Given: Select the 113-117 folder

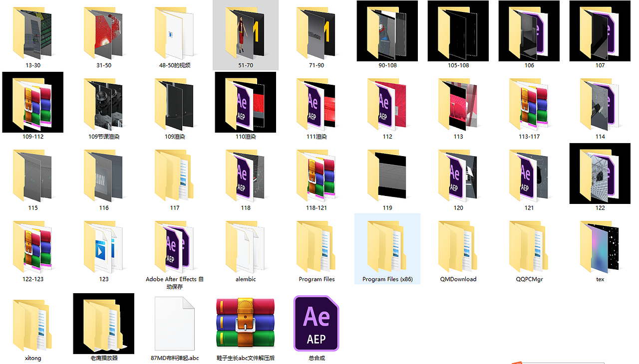Looking at the screenshot, I should click(x=529, y=104).
